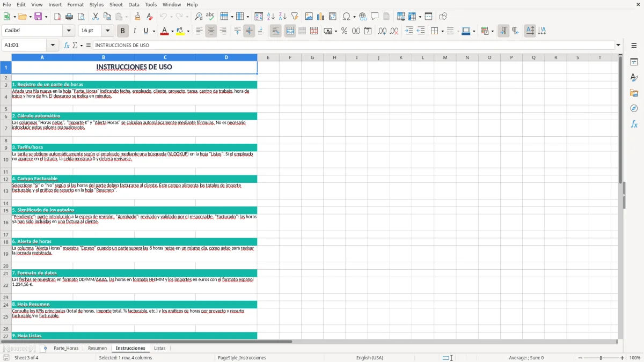Click the Print icon
Viewport: 644px width, 362px height.
coord(69,17)
